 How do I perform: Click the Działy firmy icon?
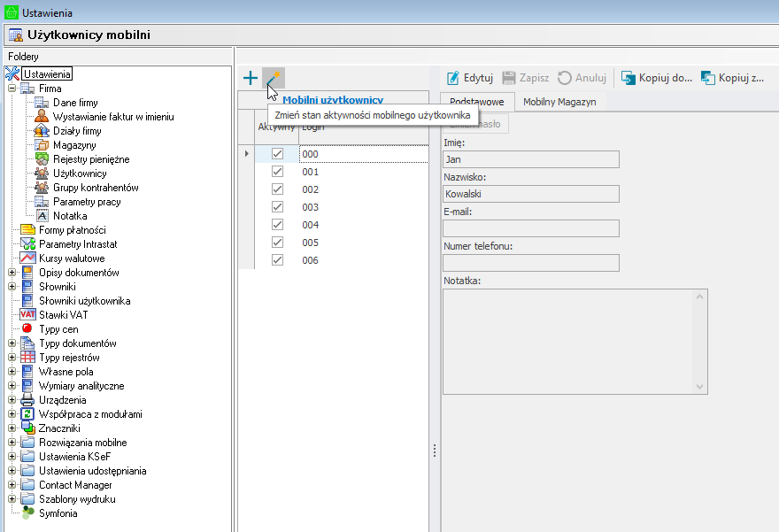(42, 131)
